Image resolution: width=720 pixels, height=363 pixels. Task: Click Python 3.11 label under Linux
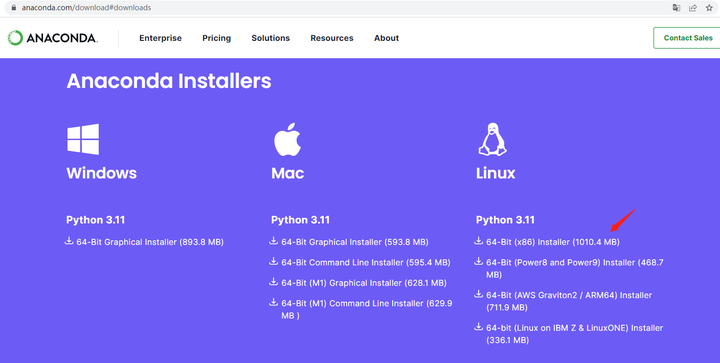click(x=505, y=220)
